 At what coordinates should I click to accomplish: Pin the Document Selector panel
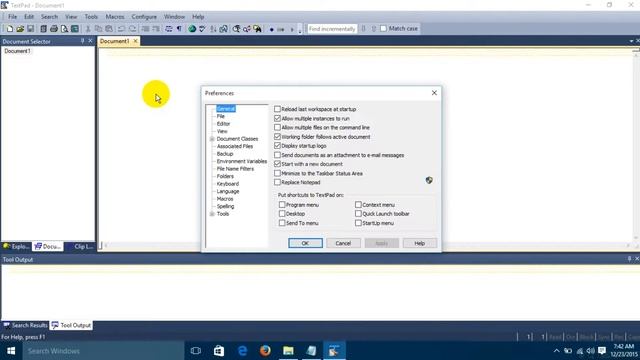click(x=82, y=41)
